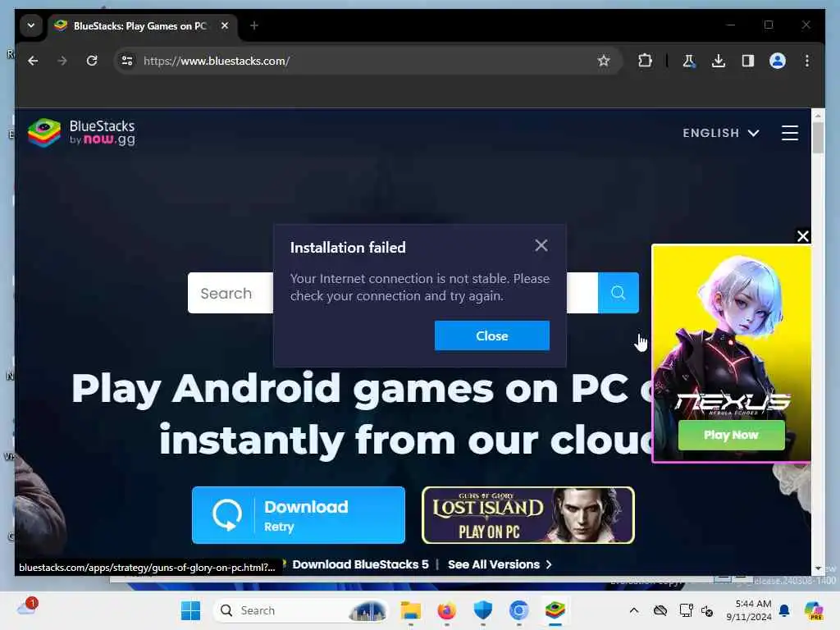Open the Copilot preview icon
The width and height of the screenshot is (840, 630).
click(x=814, y=610)
